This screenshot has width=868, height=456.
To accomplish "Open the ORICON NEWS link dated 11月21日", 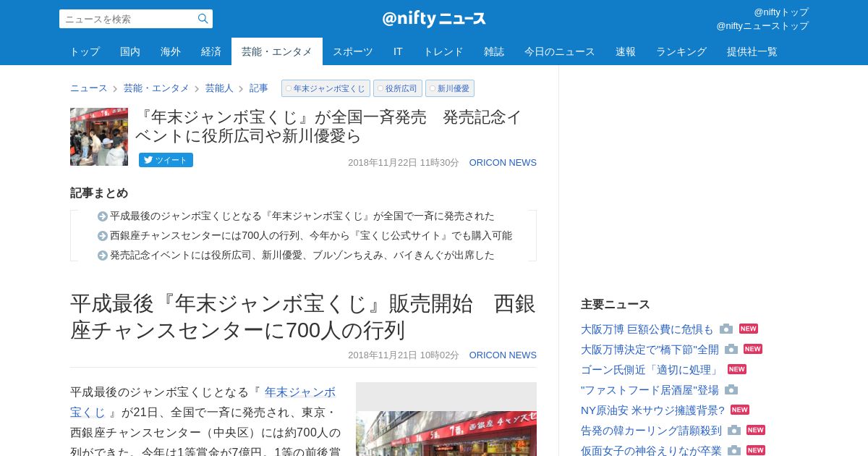I will point(503,355).
